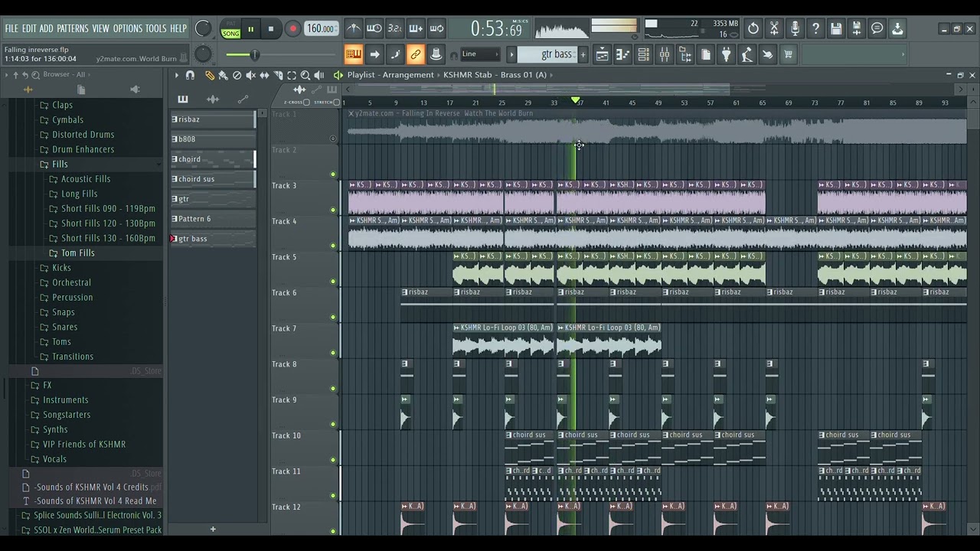Toggle overdub blend recording icon
The image size is (980, 551).
click(x=416, y=29)
